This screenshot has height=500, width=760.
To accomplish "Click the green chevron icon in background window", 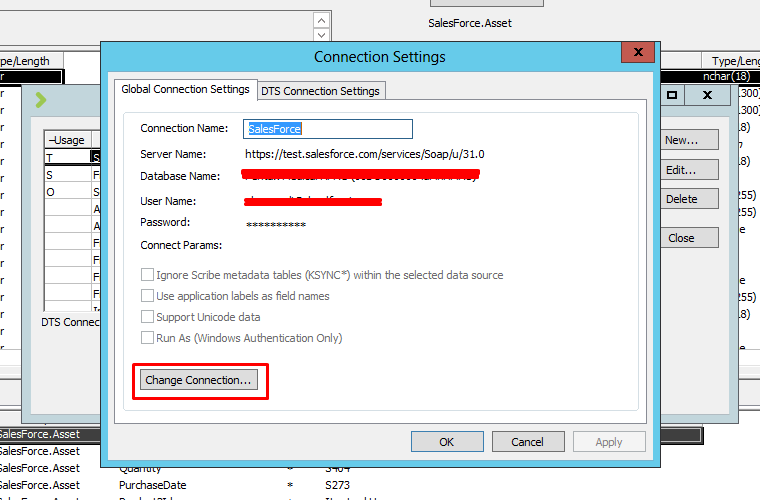I will click(x=41, y=100).
